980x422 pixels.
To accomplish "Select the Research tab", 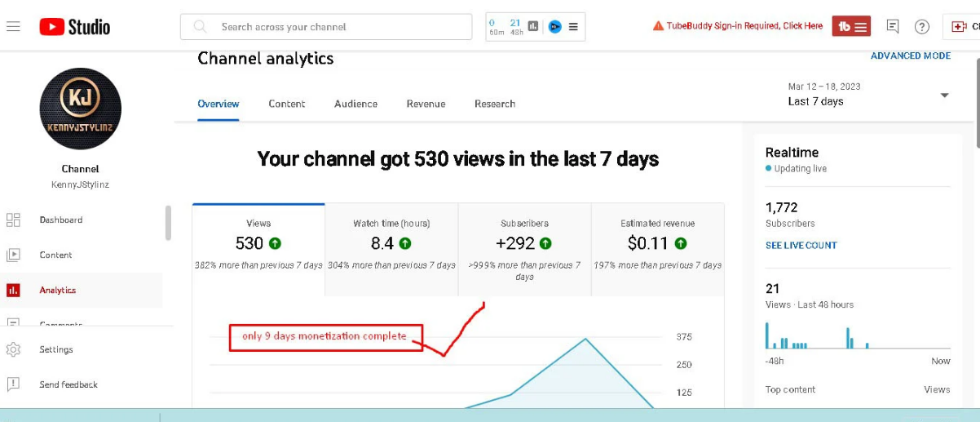I will pyautogui.click(x=495, y=104).
